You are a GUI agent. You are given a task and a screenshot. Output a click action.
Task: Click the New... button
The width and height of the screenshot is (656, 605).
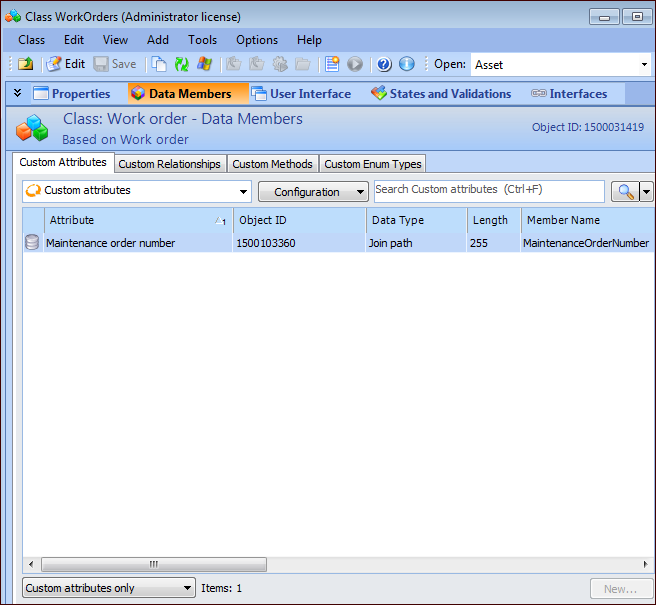click(621, 589)
